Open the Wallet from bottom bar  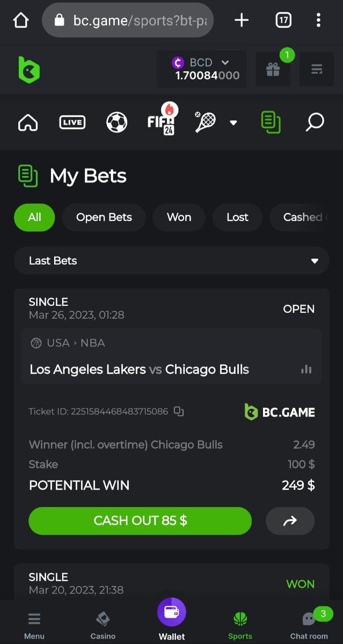tap(172, 619)
